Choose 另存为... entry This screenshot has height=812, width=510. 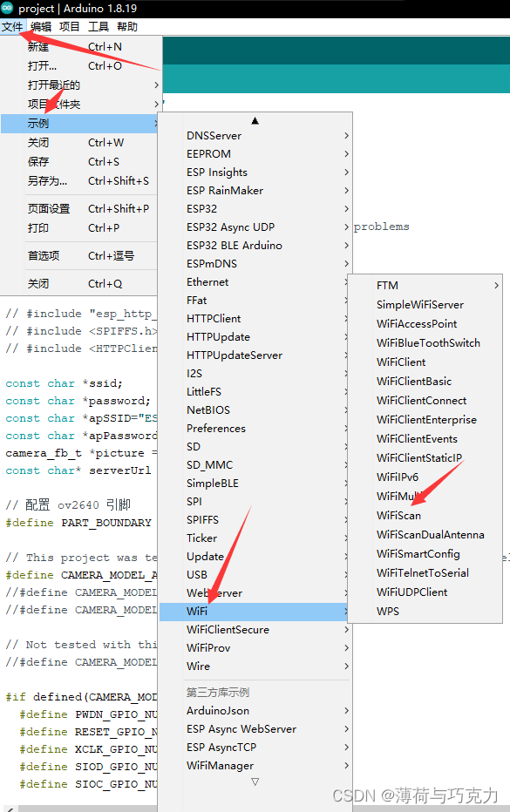pos(78,180)
